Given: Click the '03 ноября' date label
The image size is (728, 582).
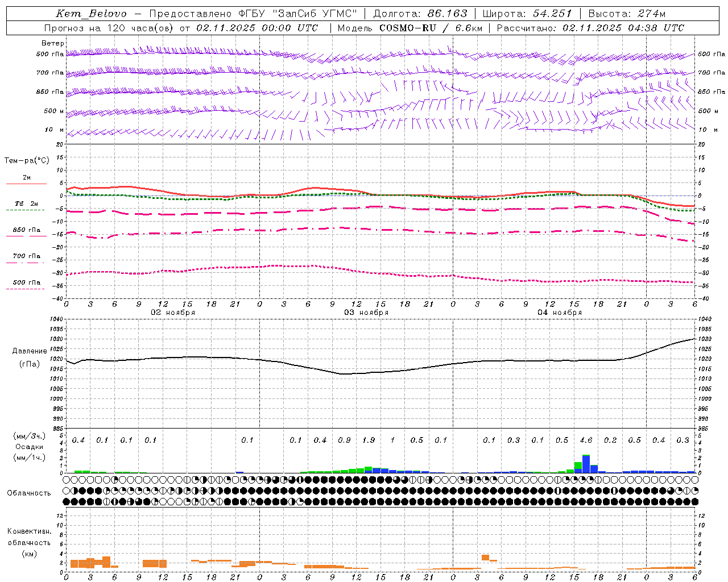Looking at the screenshot, I should [x=366, y=313].
